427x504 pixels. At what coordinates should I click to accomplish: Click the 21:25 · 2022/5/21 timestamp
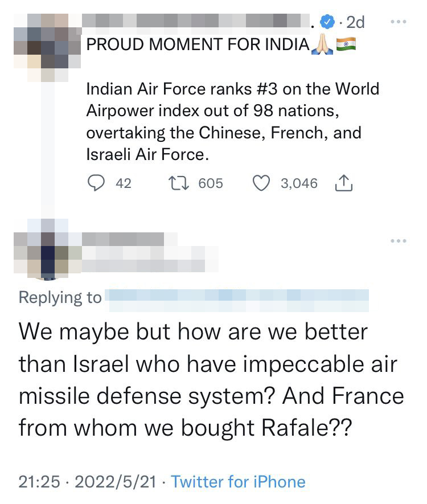[x=87, y=482]
